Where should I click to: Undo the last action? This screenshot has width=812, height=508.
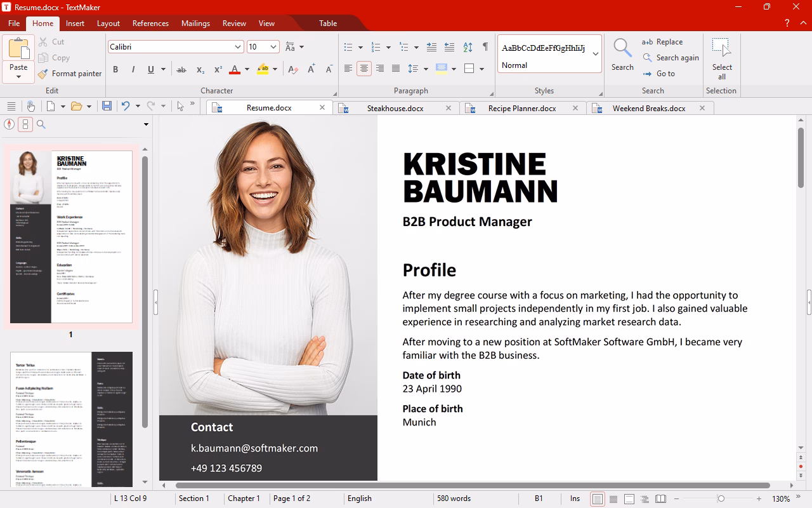pyautogui.click(x=127, y=106)
